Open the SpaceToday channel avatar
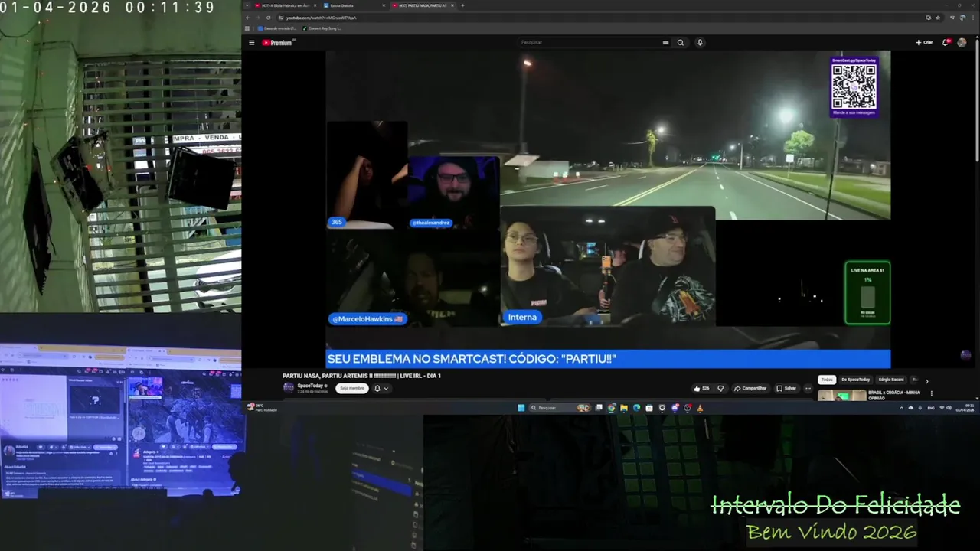This screenshot has width=980, height=551. pyautogui.click(x=288, y=387)
